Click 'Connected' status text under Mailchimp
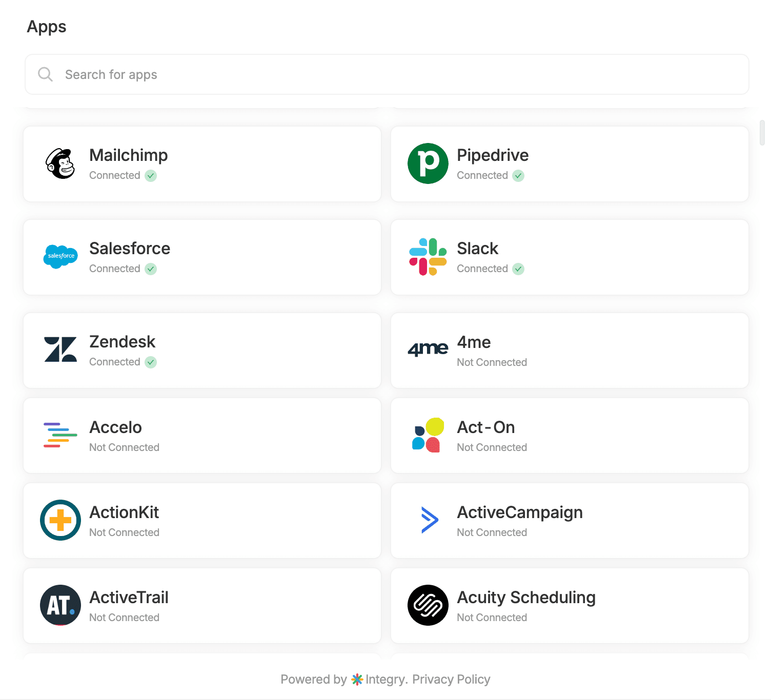Viewport: 771px width, 700px height. (x=115, y=175)
